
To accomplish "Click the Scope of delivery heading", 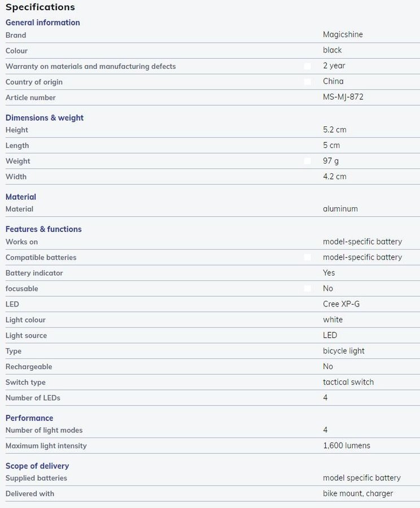I will tap(37, 466).
